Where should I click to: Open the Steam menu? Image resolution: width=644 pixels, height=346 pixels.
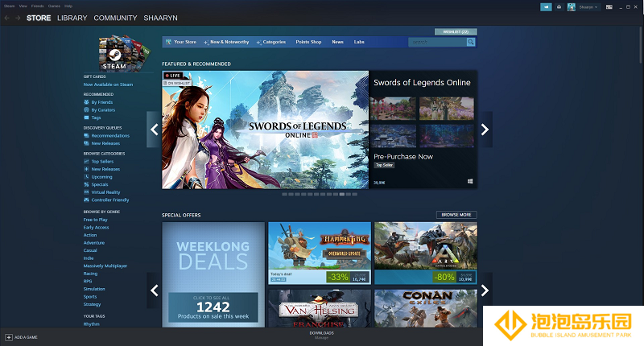(x=9, y=6)
